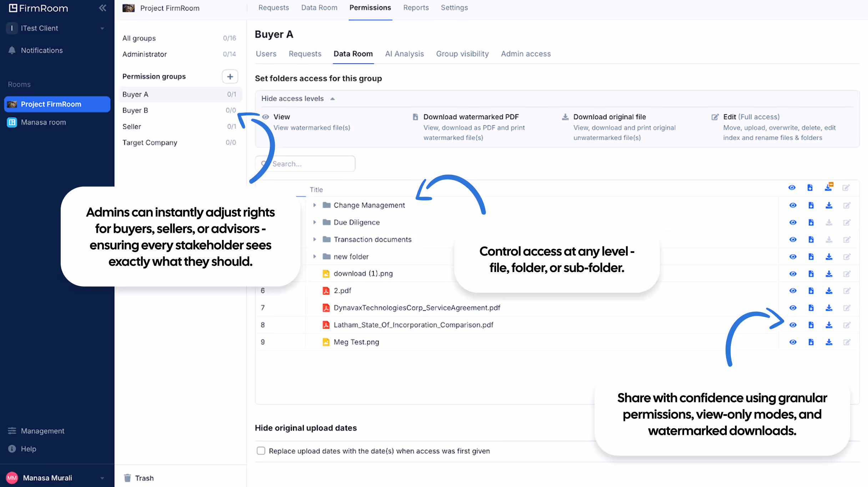Toggle view eye icon for Transaction documents
Image resolution: width=868 pixels, height=487 pixels.
point(793,240)
